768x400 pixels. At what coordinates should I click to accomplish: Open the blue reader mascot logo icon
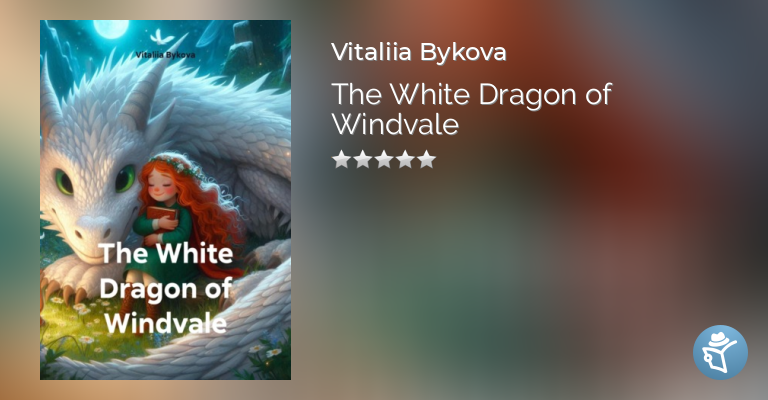click(720, 352)
